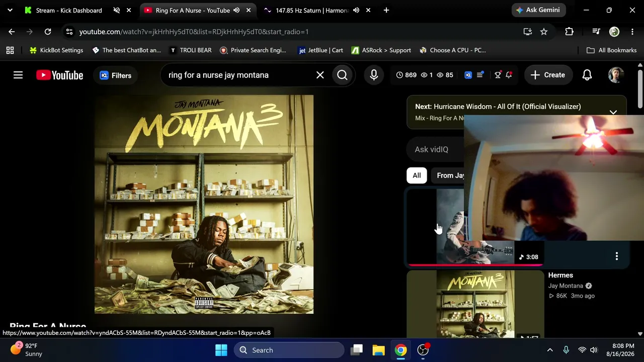Open the Chrome profile avatar
Screen dimensions: 644x362
(614, 32)
